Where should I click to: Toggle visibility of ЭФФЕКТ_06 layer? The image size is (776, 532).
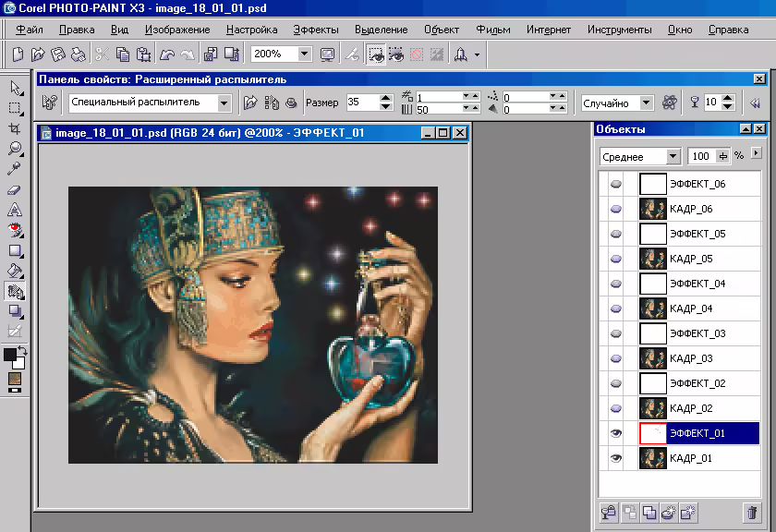[x=615, y=184]
